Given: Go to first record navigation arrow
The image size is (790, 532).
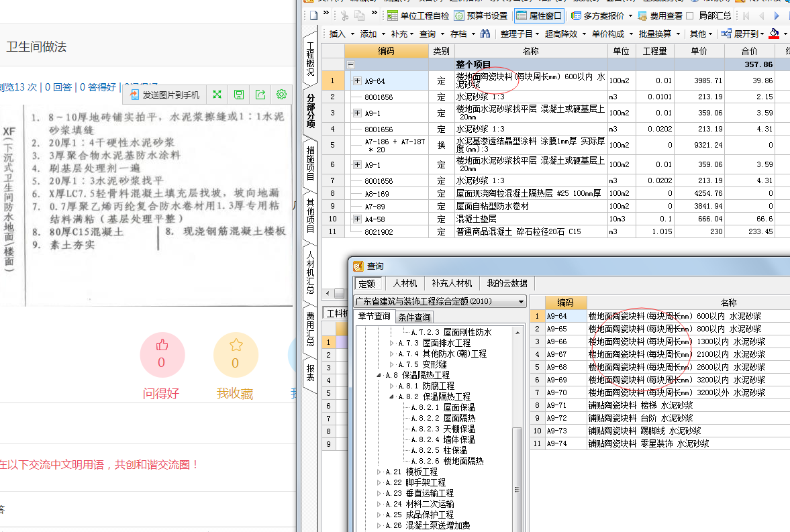Looking at the screenshot, I should 746,15.
